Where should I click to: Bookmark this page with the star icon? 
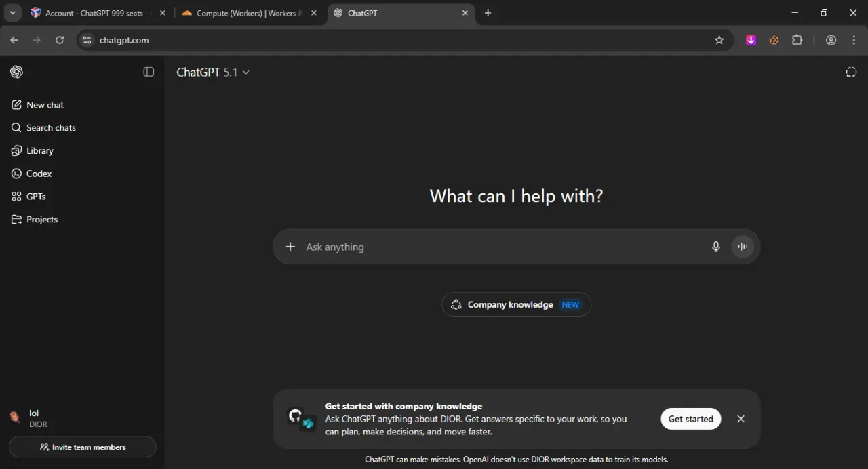[719, 40]
